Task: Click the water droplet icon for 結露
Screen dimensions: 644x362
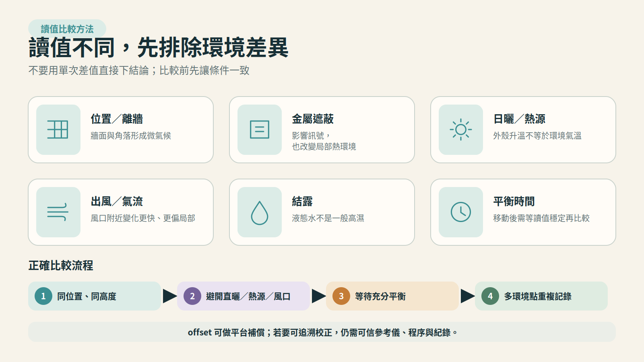Action: click(x=259, y=212)
